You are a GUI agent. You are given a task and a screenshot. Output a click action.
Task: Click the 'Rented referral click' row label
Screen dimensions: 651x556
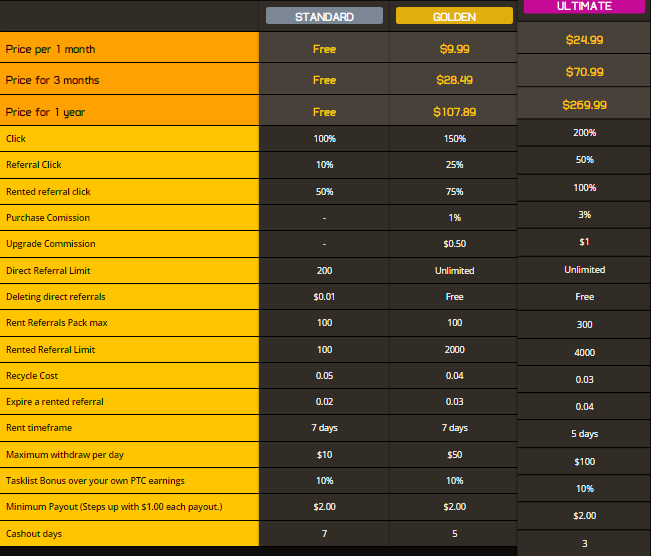(x=48, y=192)
